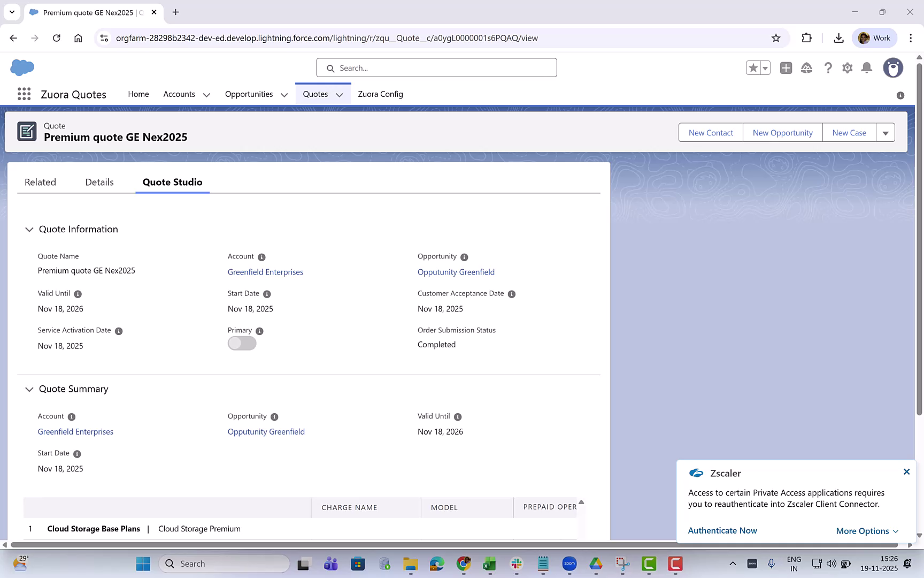Collapse the Quote Summary section
This screenshot has width=924, height=578.
pyautogui.click(x=29, y=389)
